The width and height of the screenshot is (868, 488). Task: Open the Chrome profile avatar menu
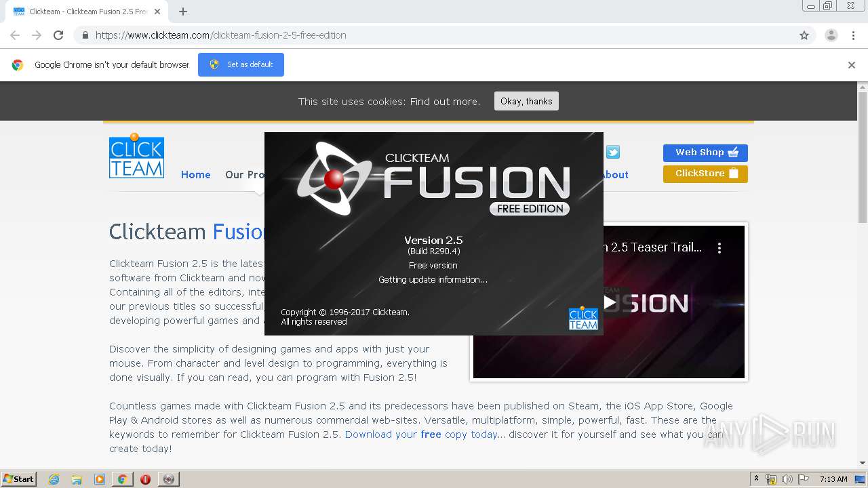[831, 35]
